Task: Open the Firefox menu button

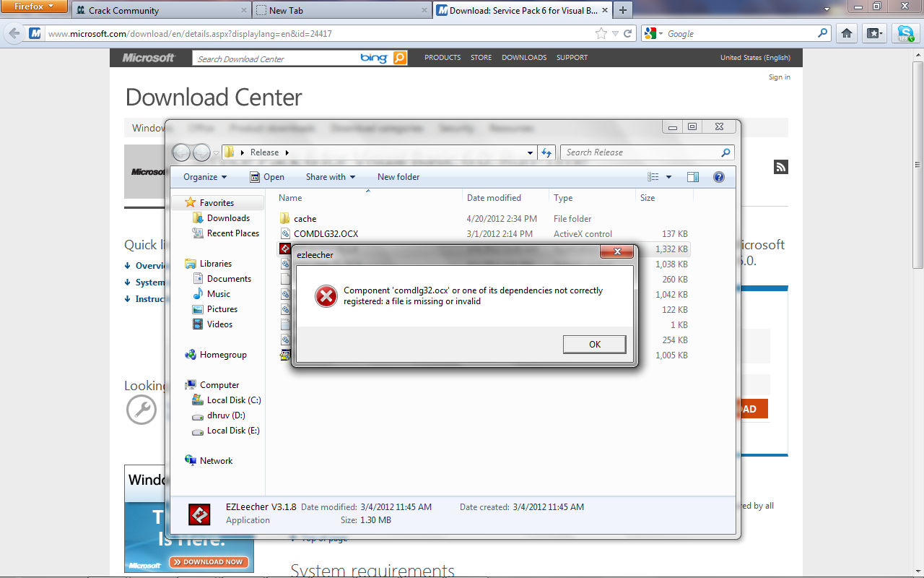Action: pyautogui.click(x=35, y=7)
